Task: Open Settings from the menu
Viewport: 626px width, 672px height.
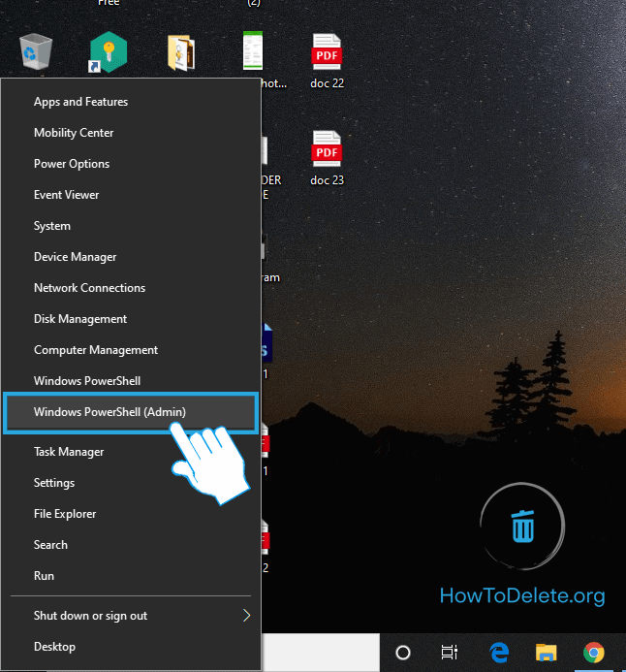Action: (131, 483)
